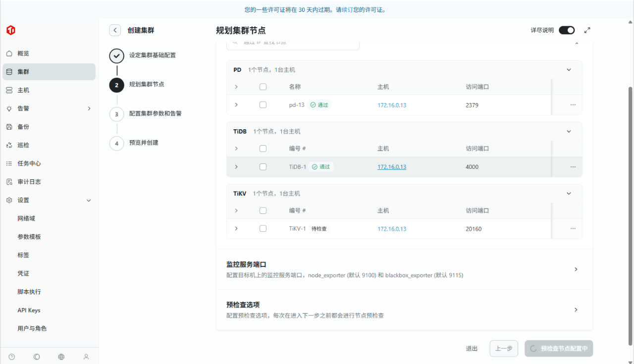Select the 集群 database icon in sidebar
The image size is (634, 364).
9,72
